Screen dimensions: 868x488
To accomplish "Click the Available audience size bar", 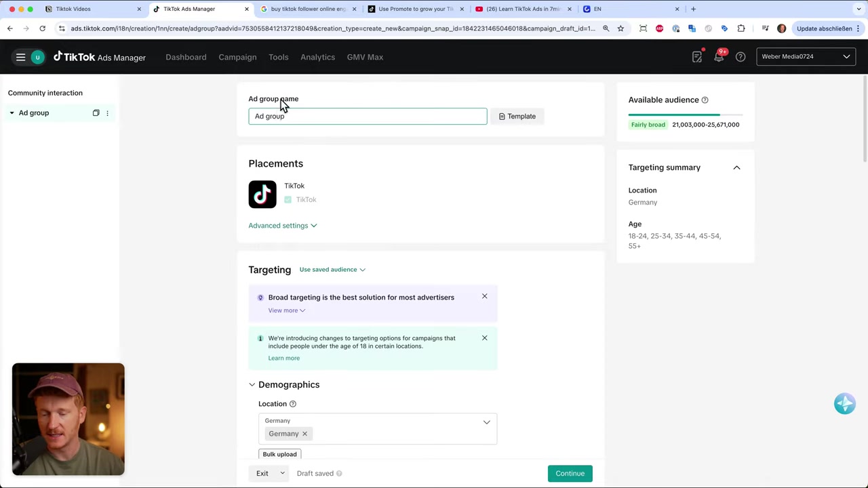I will point(685,115).
